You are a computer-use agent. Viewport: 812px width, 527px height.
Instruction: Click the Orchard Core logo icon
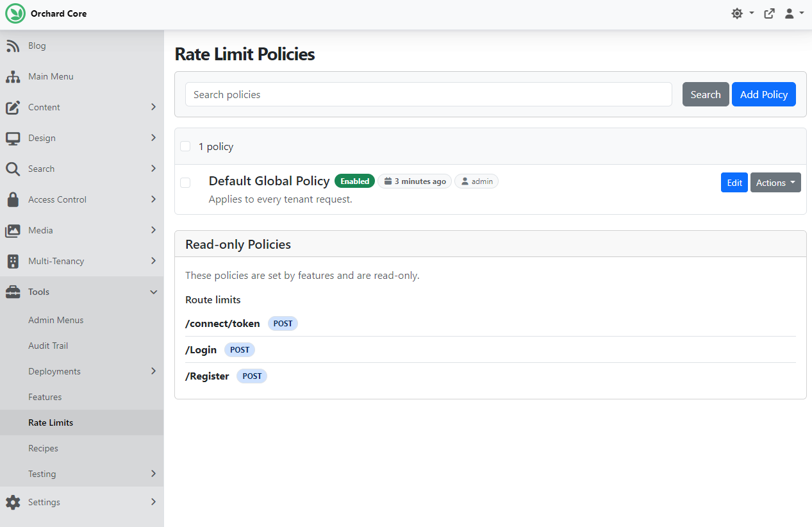tap(15, 13)
